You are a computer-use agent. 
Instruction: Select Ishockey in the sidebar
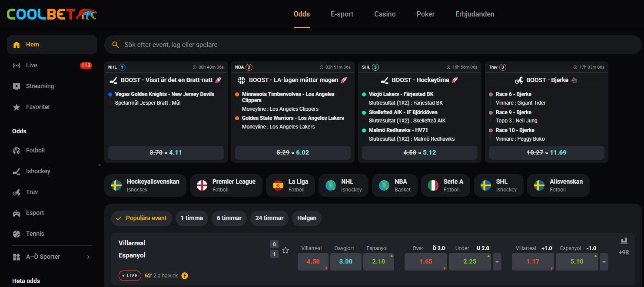click(x=52, y=171)
